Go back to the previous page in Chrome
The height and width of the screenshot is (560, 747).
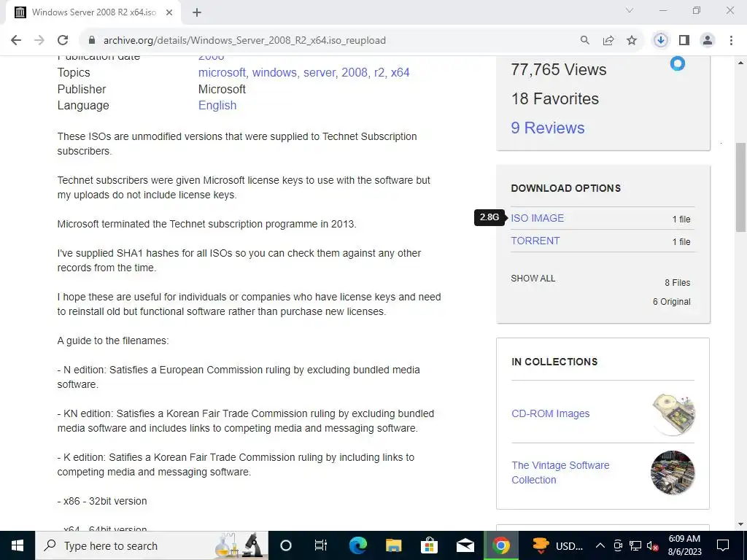[16, 40]
